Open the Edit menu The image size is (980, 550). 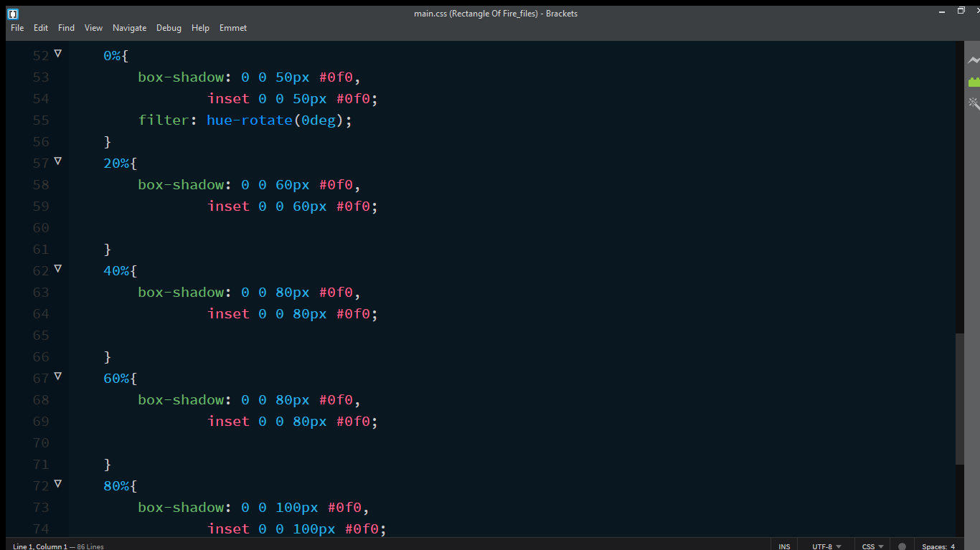(41, 28)
